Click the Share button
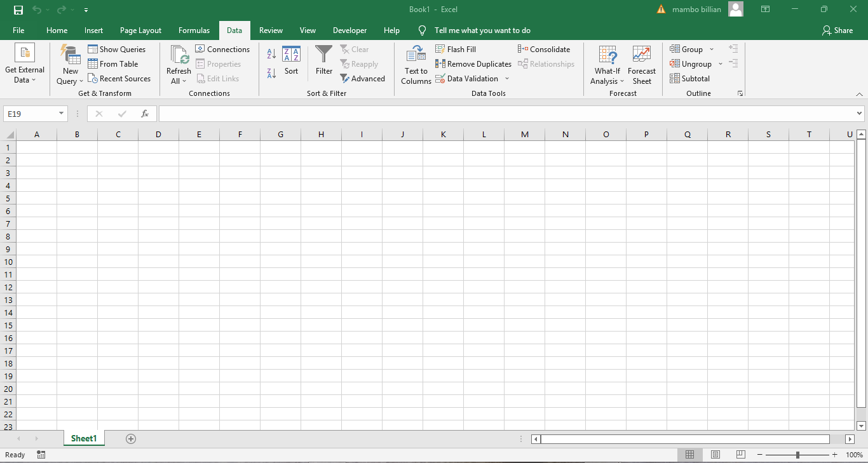The width and height of the screenshot is (868, 463). click(837, 30)
